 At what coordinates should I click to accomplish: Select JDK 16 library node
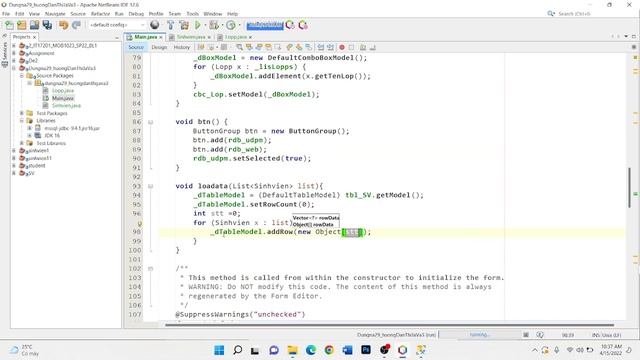pos(52,136)
